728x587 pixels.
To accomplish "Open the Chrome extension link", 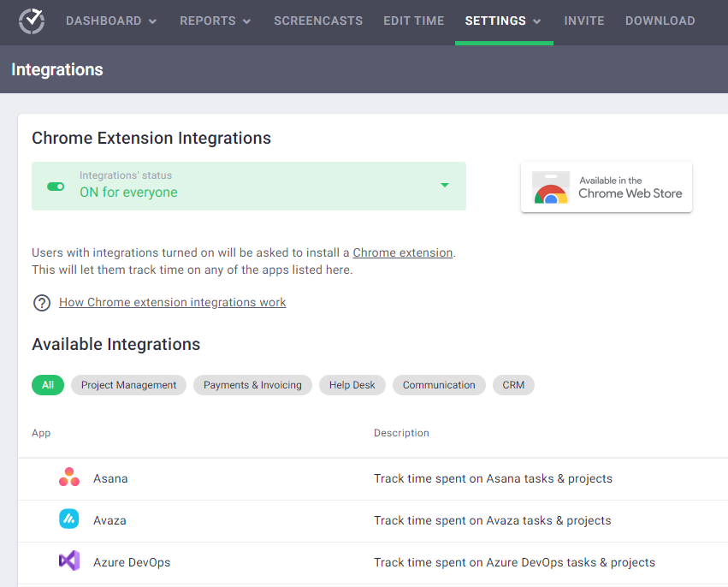I will click(402, 252).
